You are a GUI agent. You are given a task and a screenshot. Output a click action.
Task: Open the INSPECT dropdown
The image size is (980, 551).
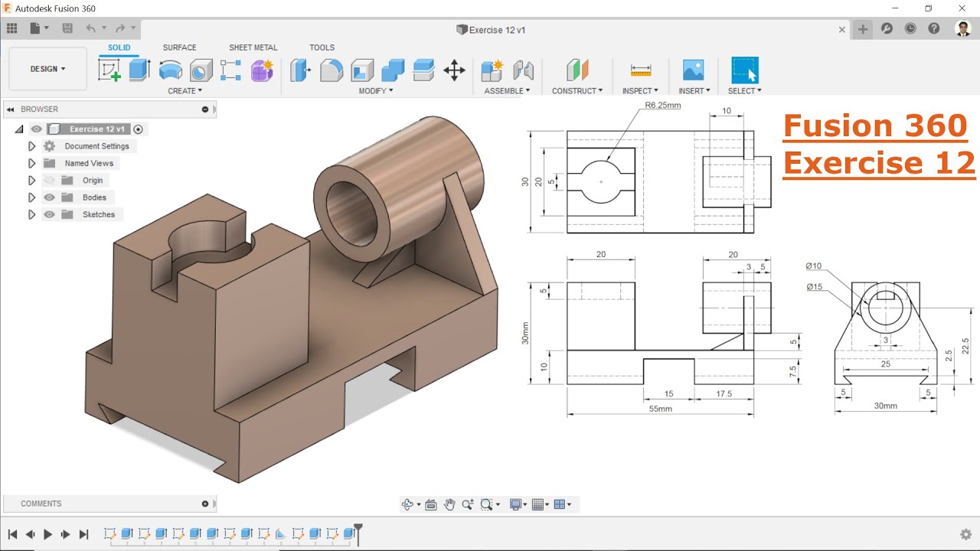(x=640, y=90)
